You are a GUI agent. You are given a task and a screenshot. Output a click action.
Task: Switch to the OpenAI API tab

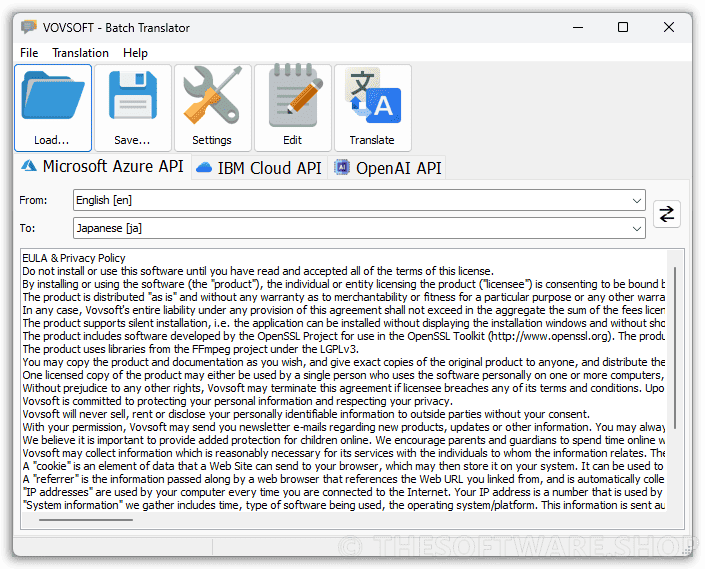[x=387, y=168]
